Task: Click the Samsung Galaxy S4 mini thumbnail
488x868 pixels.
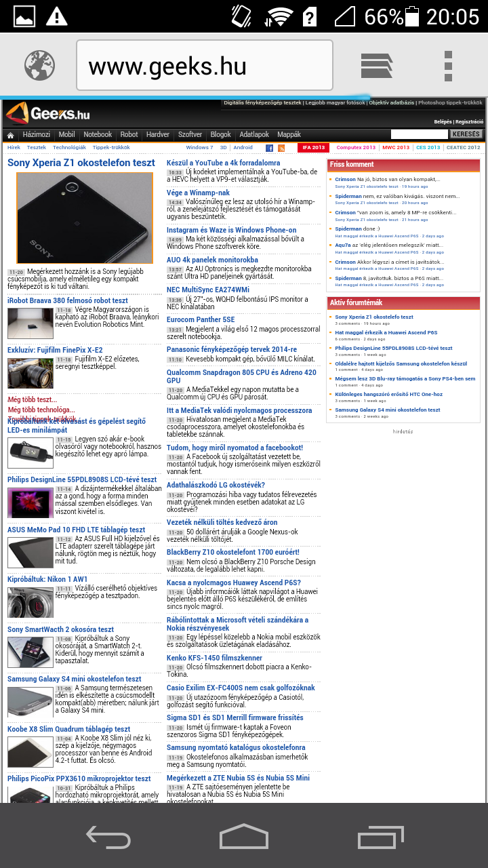Action: pyautogui.click(x=30, y=702)
